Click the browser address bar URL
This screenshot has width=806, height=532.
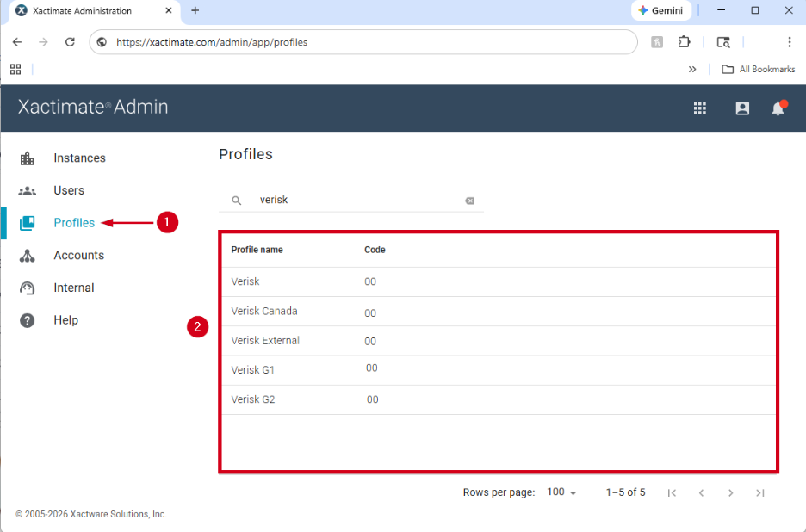pyautogui.click(x=212, y=42)
